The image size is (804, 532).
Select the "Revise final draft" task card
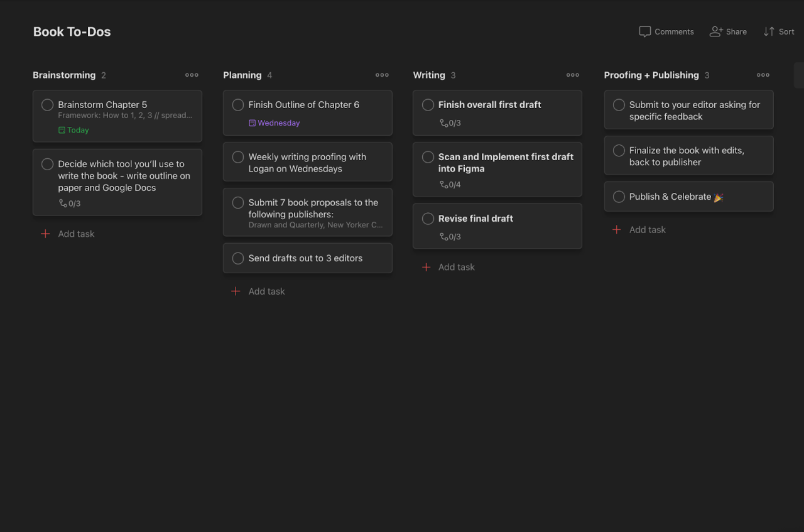pos(497,226)
